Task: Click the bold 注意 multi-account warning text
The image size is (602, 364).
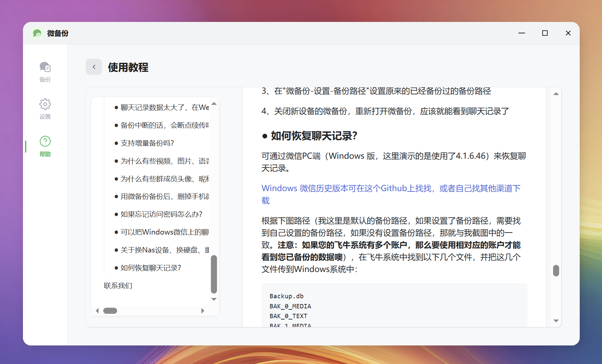Action: coord(391,251)
